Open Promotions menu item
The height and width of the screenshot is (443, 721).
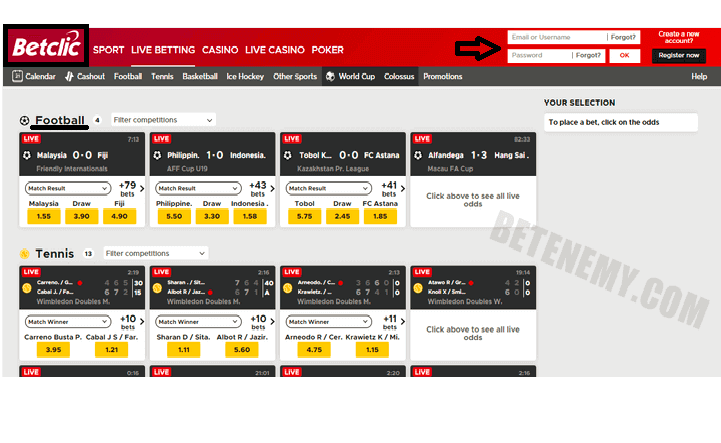pyautogui.click(x=443, y=76)
